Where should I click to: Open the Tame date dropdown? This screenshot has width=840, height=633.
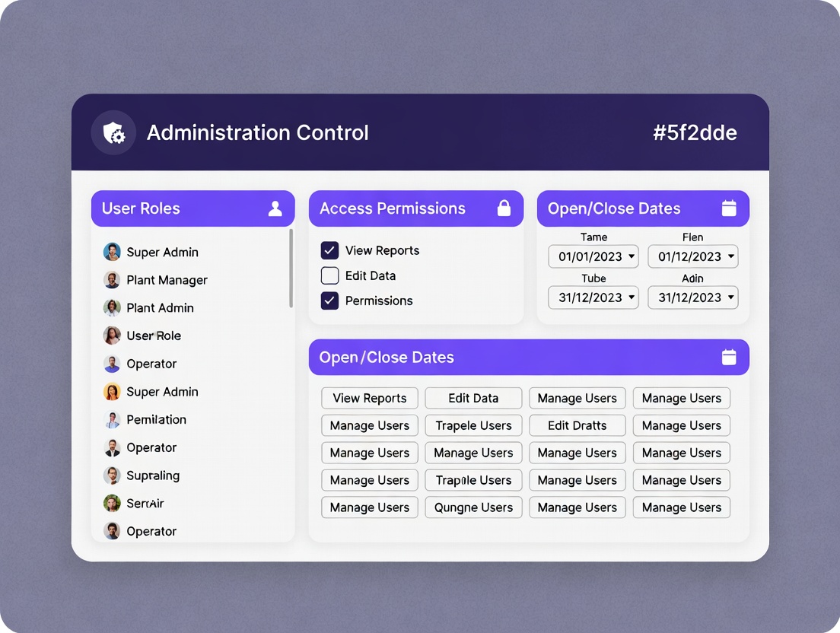tap(593, 256)
